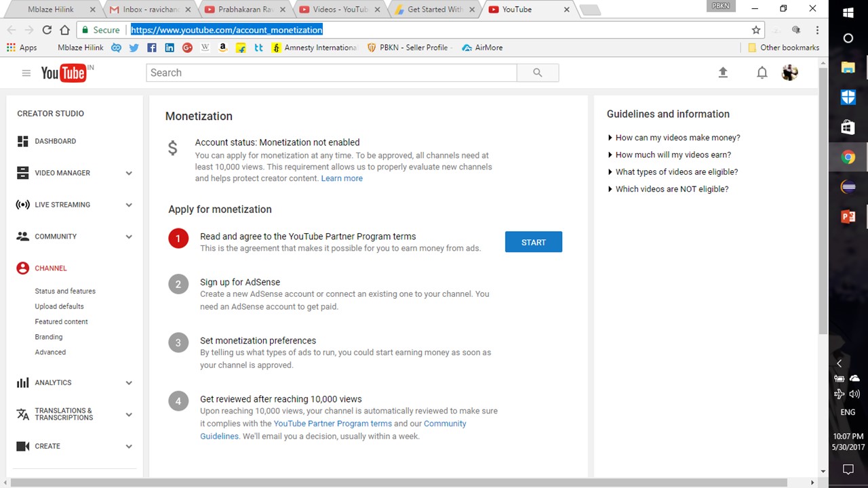
Task: Click in the YouTube search field
Action: tap(331, 73)
